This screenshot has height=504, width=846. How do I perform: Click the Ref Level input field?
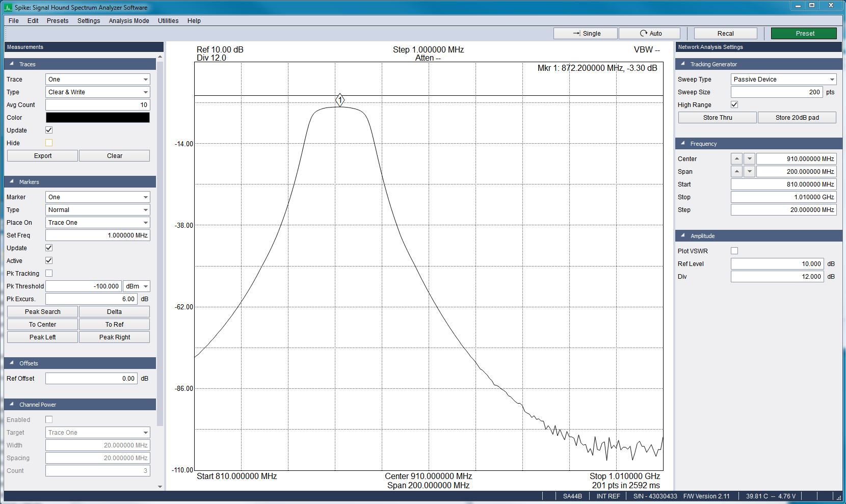777,264
